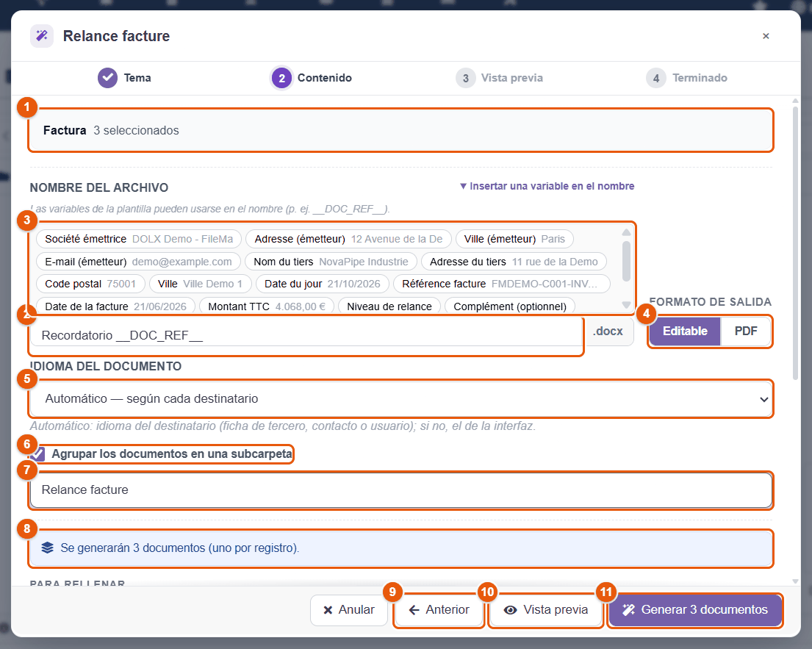Open the Terminado step
The width and height of the screenshot is (812, 649).
(686, 78)
